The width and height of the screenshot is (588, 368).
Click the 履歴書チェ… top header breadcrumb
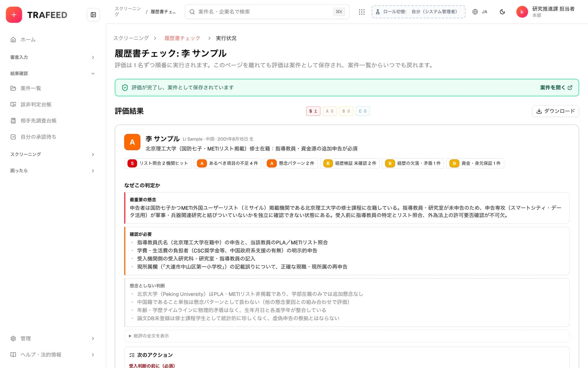163,11
